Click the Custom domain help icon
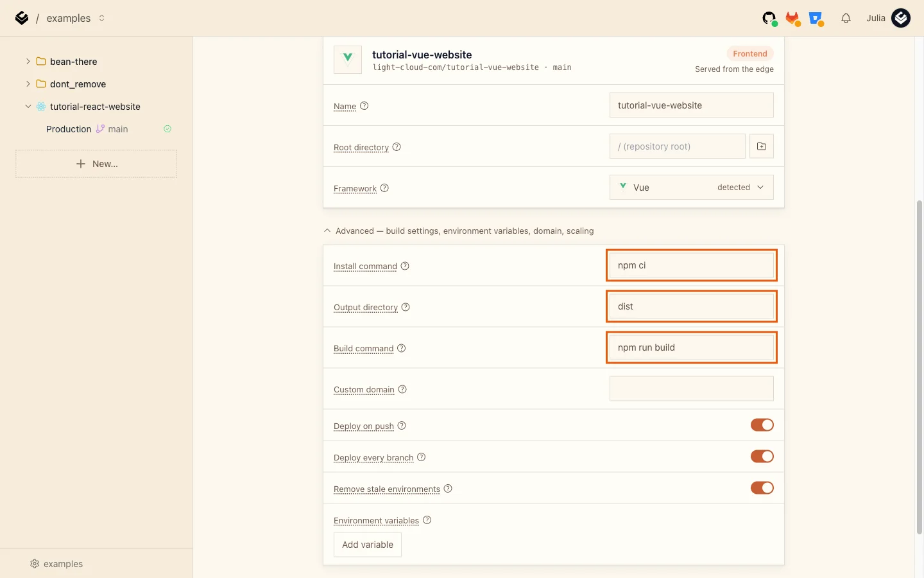The width and height of the screenshot is (924, 578). (402, 389)
